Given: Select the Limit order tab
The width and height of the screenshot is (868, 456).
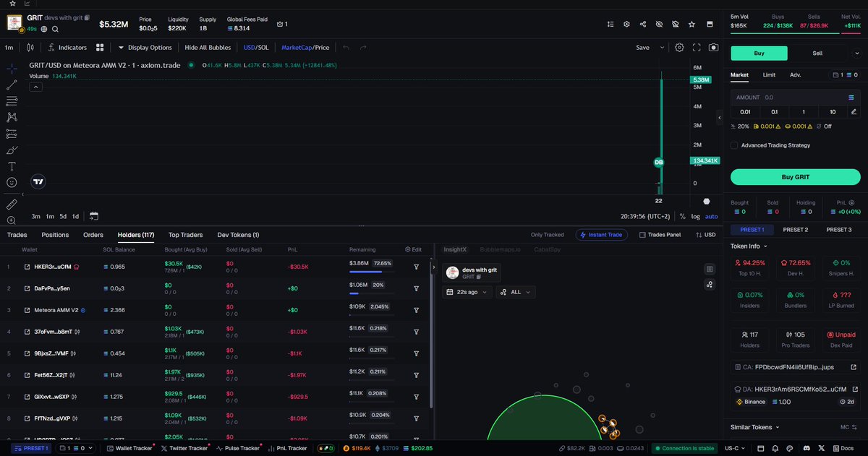Looking at the screenshot, I should pyautogui.click(x=769, y=74).
